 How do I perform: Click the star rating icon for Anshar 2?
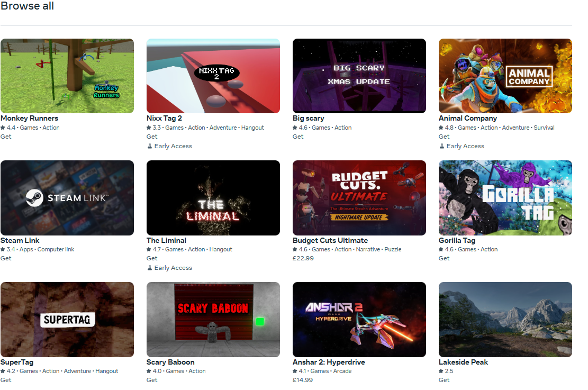295,371
